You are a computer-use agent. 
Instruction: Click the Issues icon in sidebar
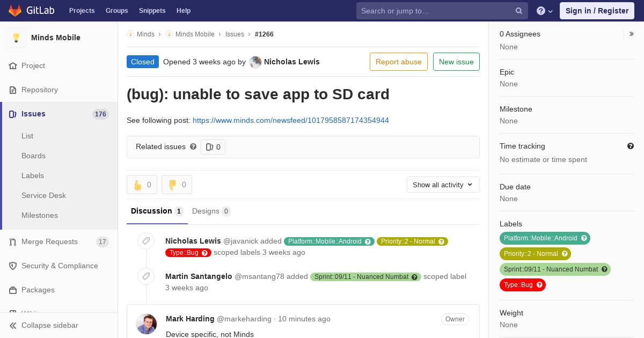[13, 114]
